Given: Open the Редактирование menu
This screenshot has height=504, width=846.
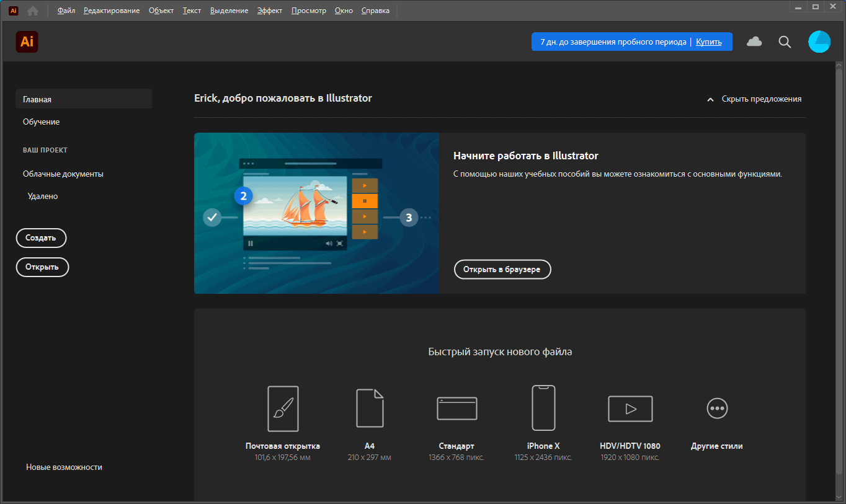Looking at the screenshot, I should [x=112, y=11].
